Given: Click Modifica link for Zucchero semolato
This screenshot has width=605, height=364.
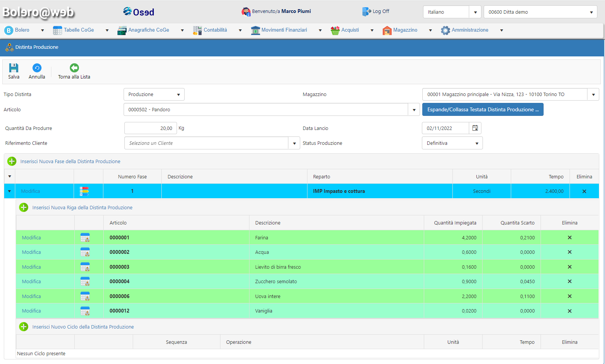Looking at the screenshot, I should coord(31,282).
